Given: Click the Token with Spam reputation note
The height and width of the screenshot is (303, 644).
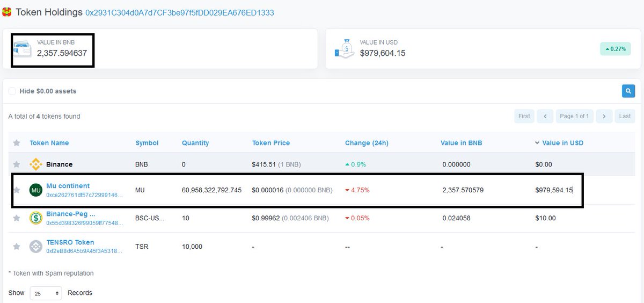Looking at the screenshot, I should [51, 273].
